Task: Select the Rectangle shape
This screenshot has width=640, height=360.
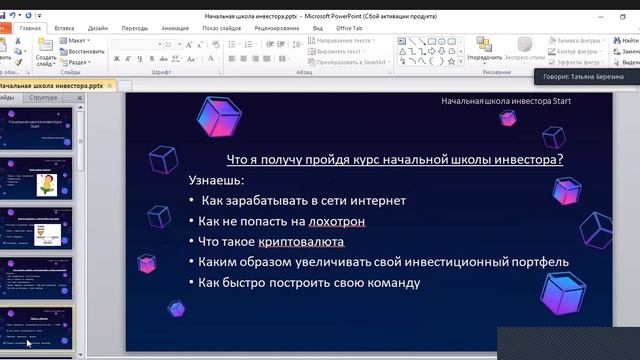Action: coord(432,41)
